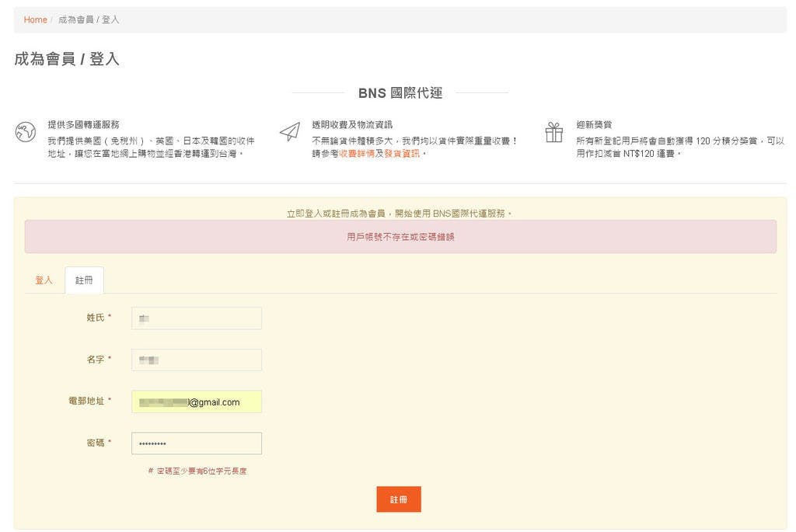This screenshot has height=532, width=796.
Task: Open the 發貨資訊 link
Action: pyautogui.click(x=402, y=153)
